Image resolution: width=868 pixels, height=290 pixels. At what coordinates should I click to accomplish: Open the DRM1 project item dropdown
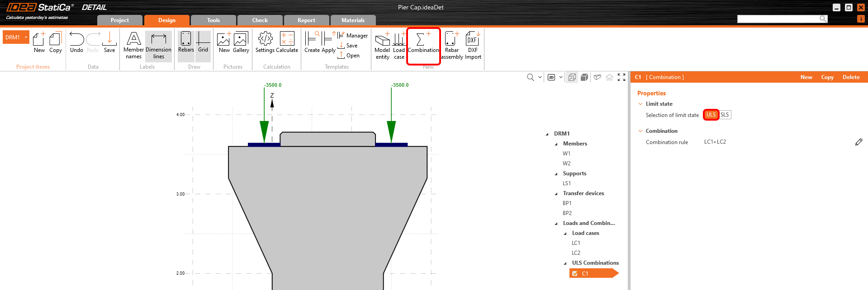tap(26, 37)
